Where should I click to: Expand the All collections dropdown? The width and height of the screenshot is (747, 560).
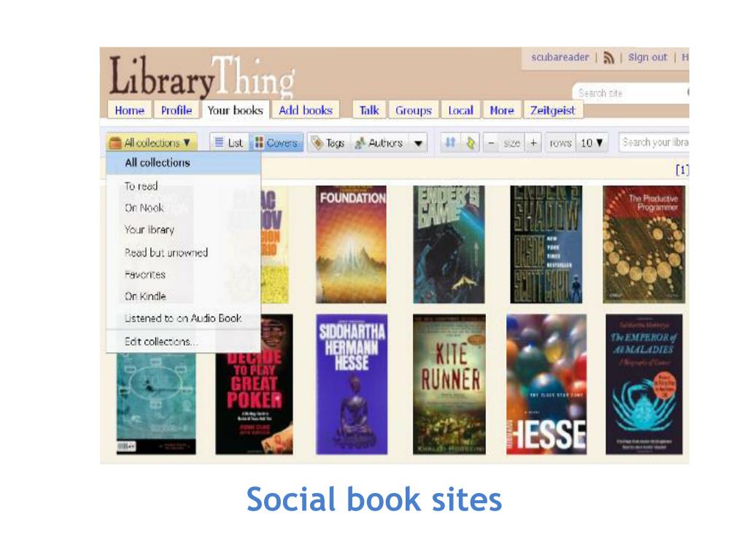151,142
